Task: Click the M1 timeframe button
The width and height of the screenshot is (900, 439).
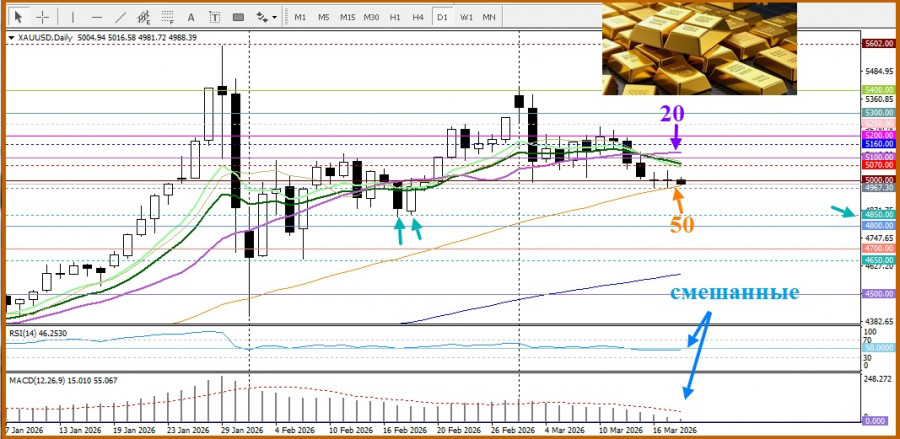Action: 300,17
